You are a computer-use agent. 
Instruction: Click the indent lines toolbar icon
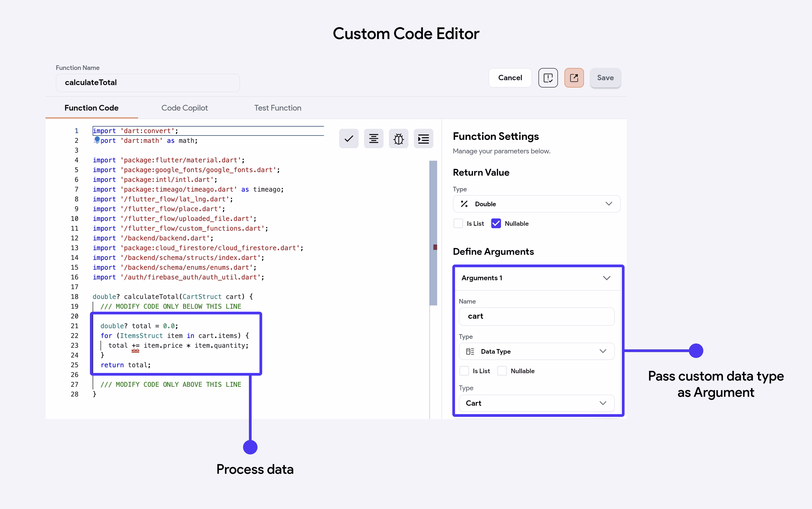[x=424, y=138]
